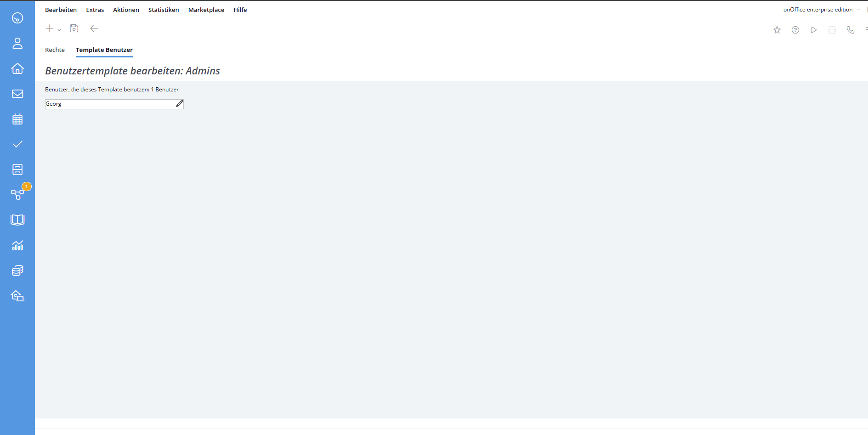Click the Georg user input field

click(109, 104)
